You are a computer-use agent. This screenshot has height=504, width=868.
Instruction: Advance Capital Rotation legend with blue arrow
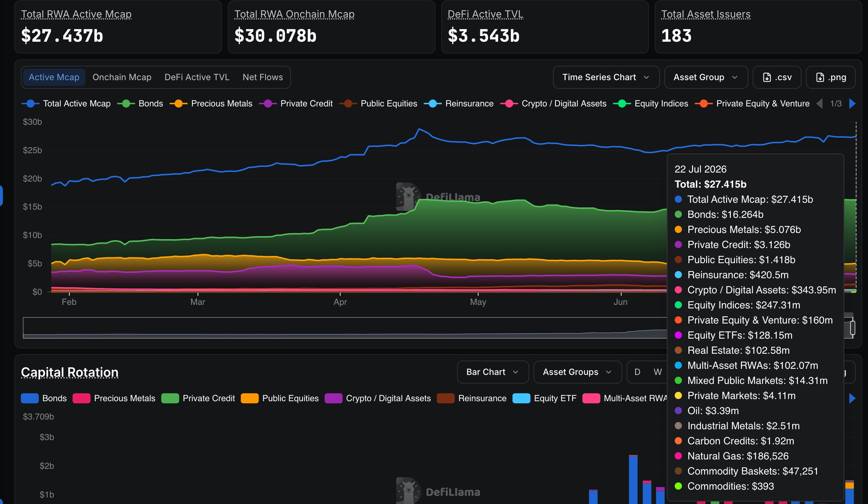click(x=852, y=398)
